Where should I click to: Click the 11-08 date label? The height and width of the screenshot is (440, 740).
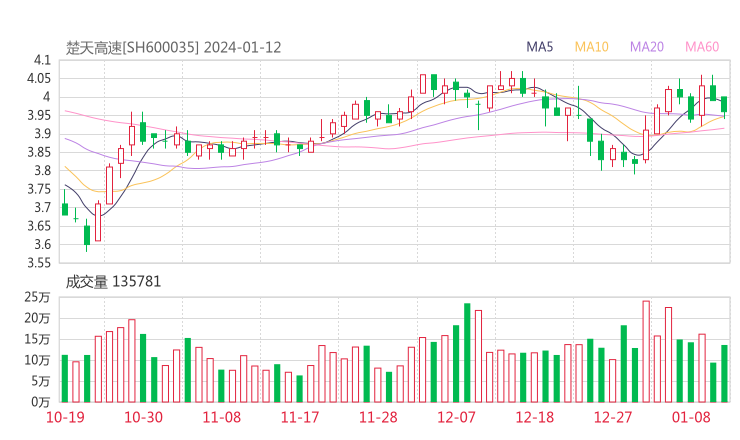[x=222, y=417]
